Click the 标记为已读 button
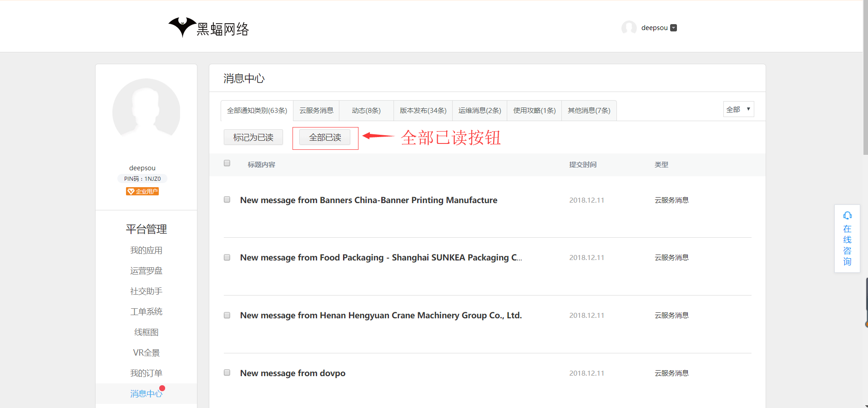The height and width of the screenshot is (408, 868). (253, 138)
